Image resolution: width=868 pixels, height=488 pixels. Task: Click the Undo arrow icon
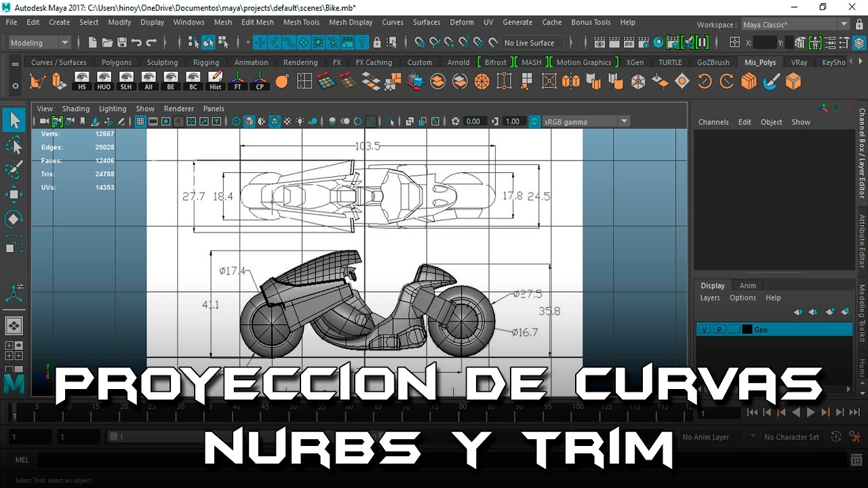(136, 43)
